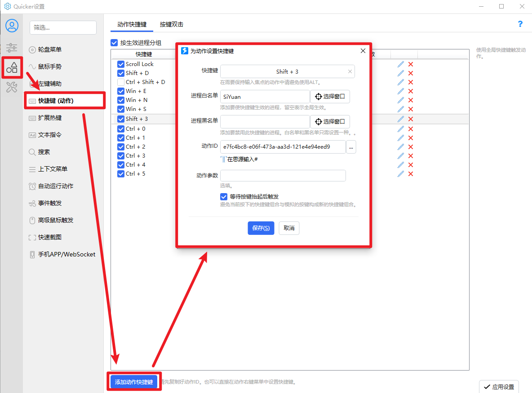Clear the Shift + 3 hotkey field X

coord(350,71)
